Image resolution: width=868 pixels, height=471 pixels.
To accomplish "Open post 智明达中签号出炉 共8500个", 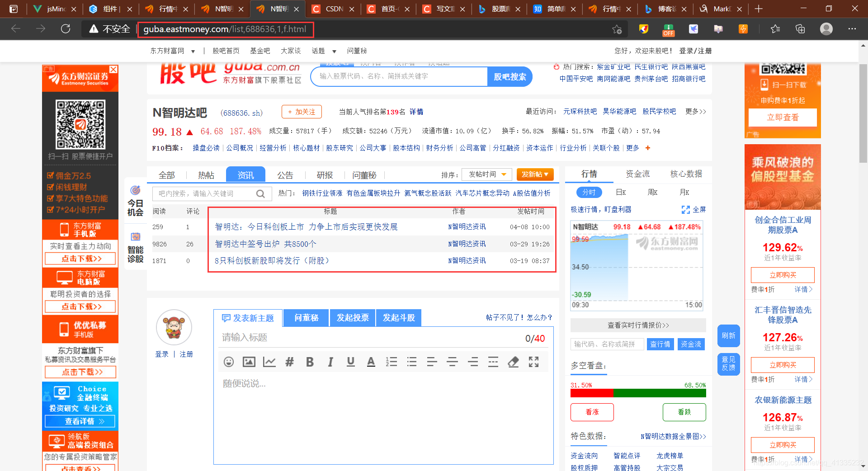I will pos(265,244).
